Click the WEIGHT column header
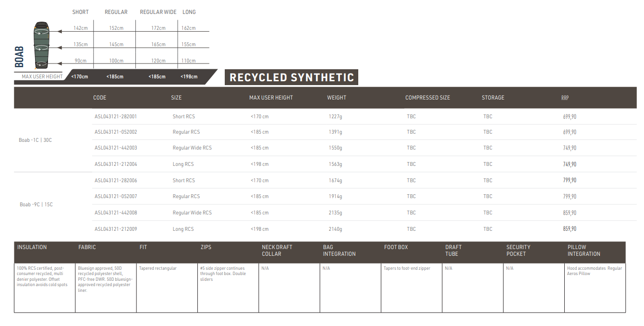Screen dimensions: 644x326 [337, 98]
